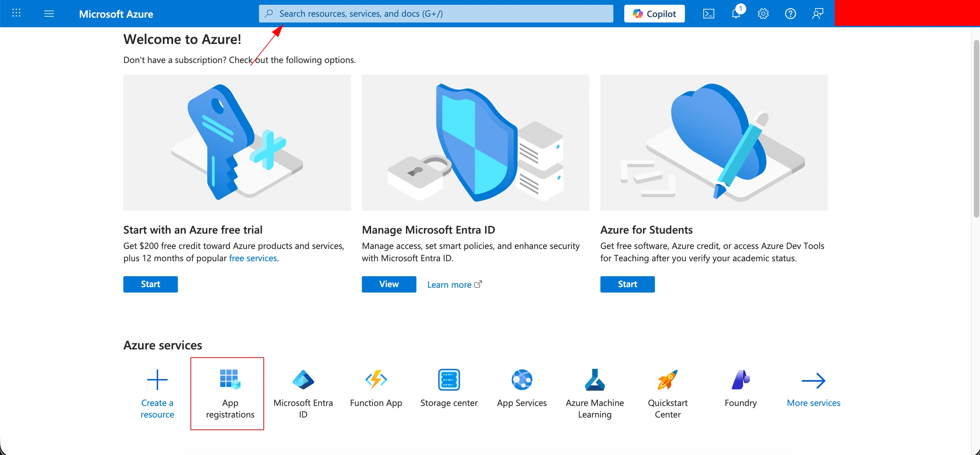
Task: Start the Azure free trial
Action: [x=151, y=284]
